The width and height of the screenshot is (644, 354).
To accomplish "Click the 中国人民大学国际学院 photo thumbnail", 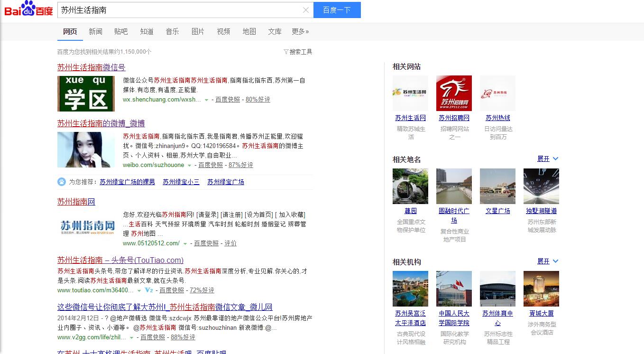I will (x=454, y=289).
